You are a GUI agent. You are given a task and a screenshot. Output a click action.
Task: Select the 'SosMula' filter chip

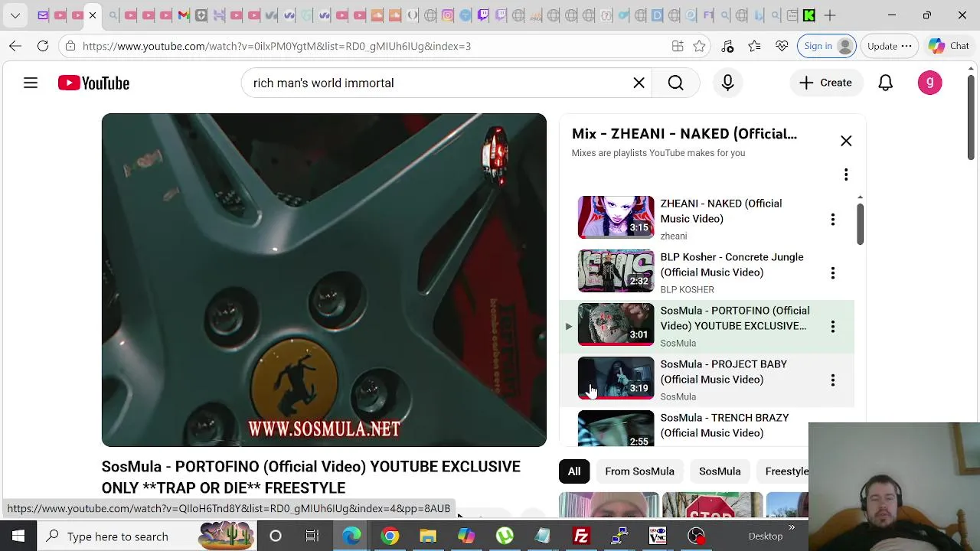[720, 471]
